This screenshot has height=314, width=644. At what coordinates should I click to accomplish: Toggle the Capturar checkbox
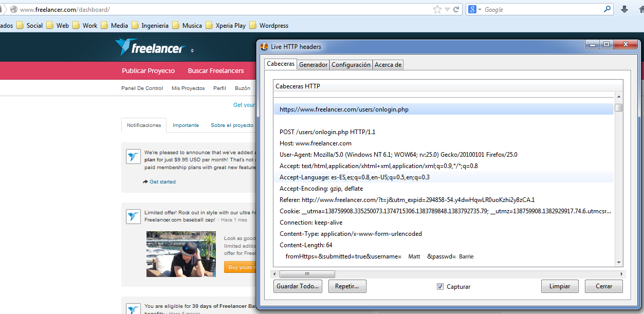click(x=440, y=287)
